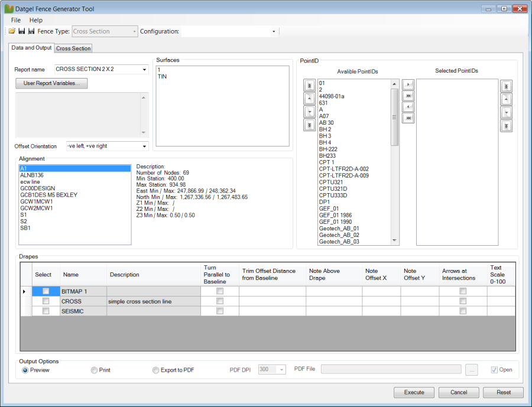Click the Save configuration disk icon
This screenshot has height=407, width=532.
point(22,31)
